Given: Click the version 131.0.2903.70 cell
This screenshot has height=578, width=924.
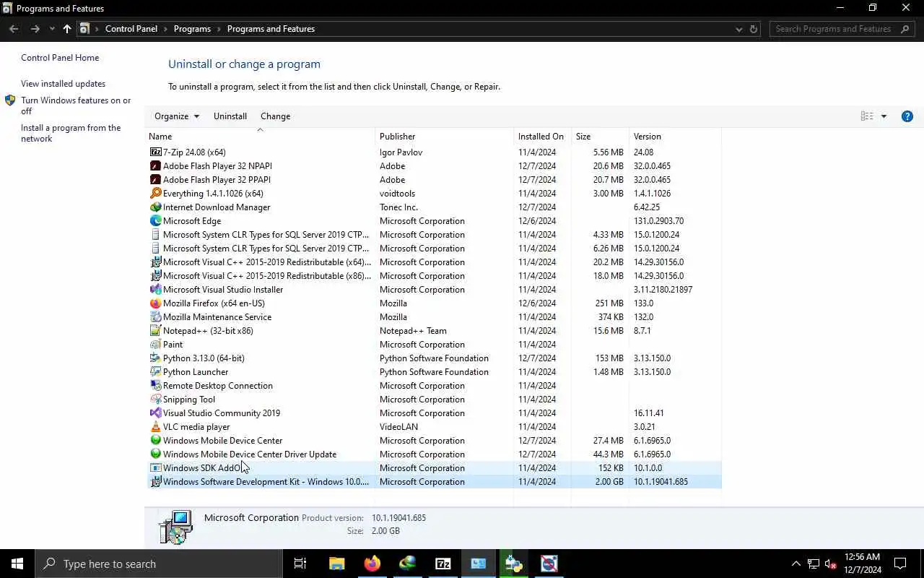Looking at the screenshot, I should 658,221.
